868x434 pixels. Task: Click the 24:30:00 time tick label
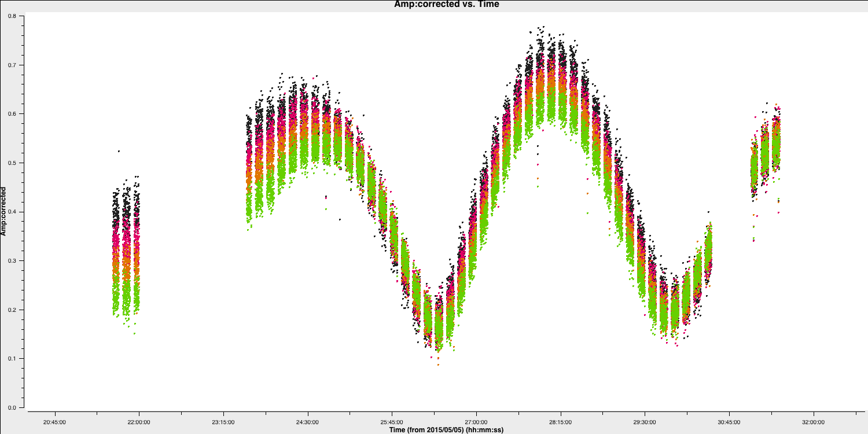coord(307,421)
